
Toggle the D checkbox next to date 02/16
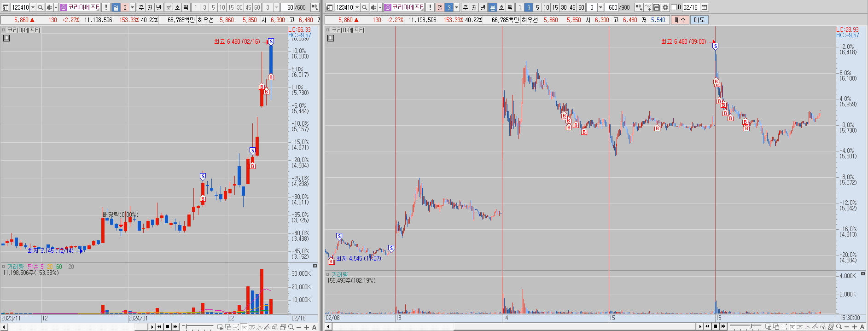674,7
